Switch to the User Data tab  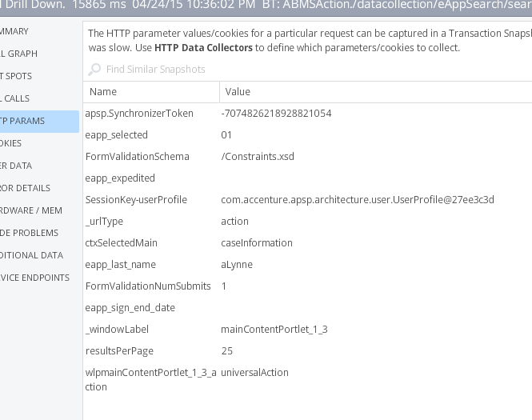click(x=17, y=166)
